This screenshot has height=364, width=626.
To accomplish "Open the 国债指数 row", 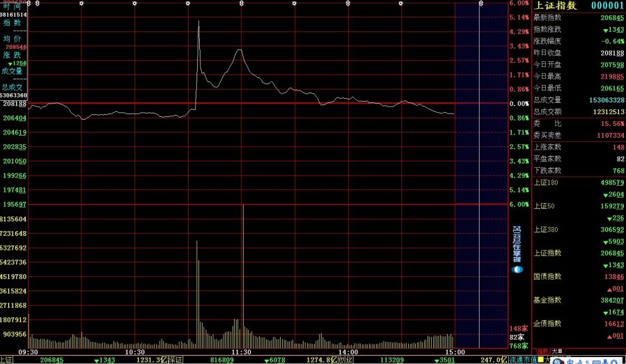I will coord(579,276).
